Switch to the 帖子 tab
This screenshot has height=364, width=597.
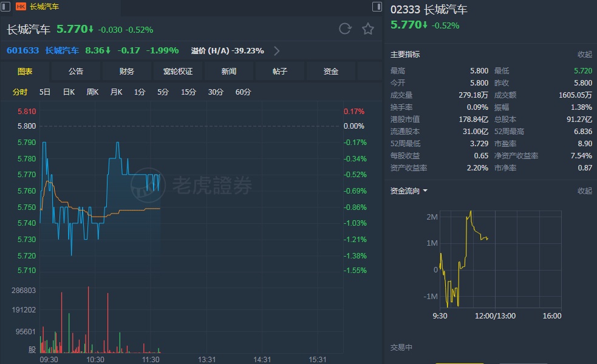pyautogui.click(x=280, y=71)
